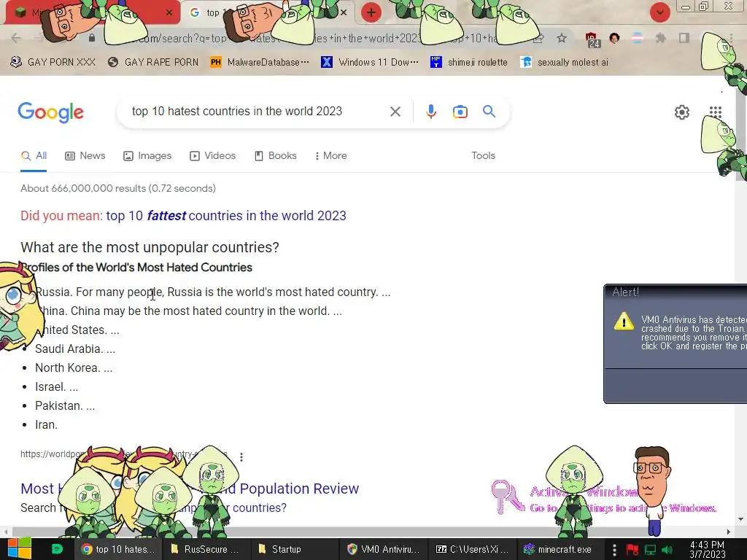Open the profile avatar extension icon
The image size is (747, 560).
coord(614,38)
